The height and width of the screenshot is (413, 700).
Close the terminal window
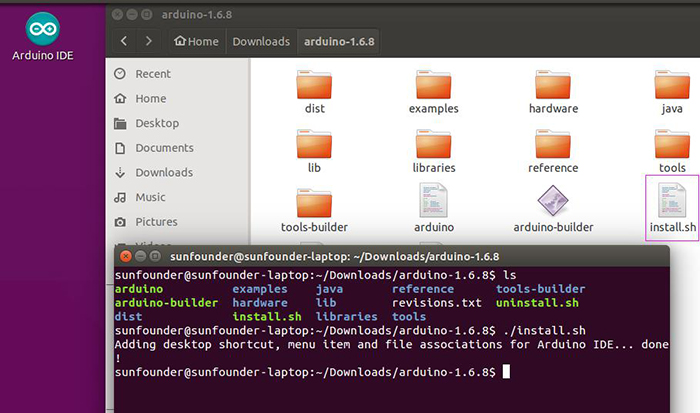[x=126, y=256]
